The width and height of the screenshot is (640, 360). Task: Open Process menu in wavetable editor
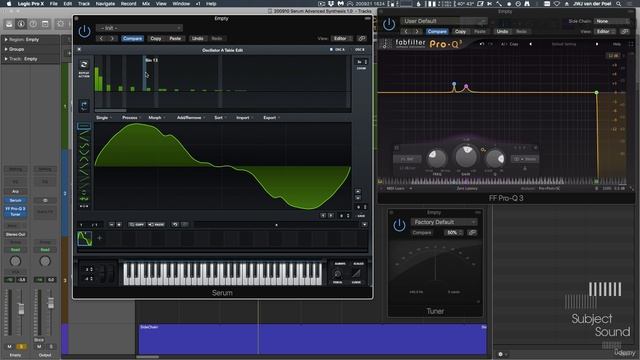click(x=131, y=118)
